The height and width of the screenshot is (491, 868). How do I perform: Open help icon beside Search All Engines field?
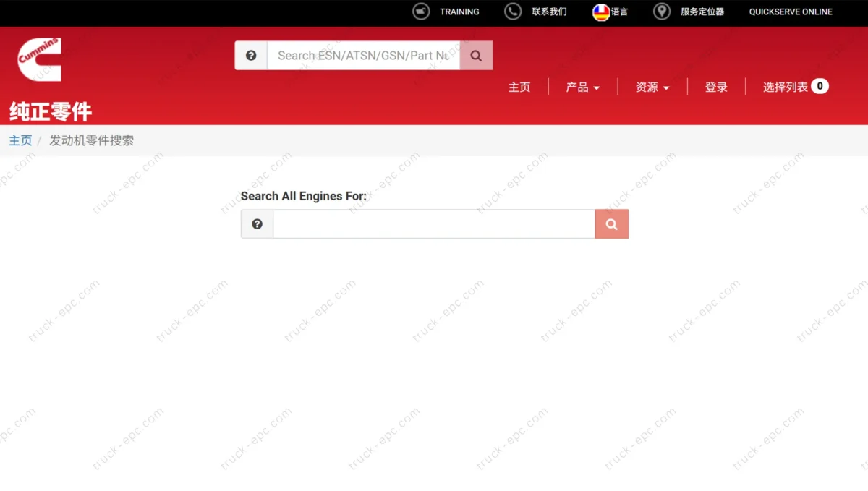[x=257, y=224]
